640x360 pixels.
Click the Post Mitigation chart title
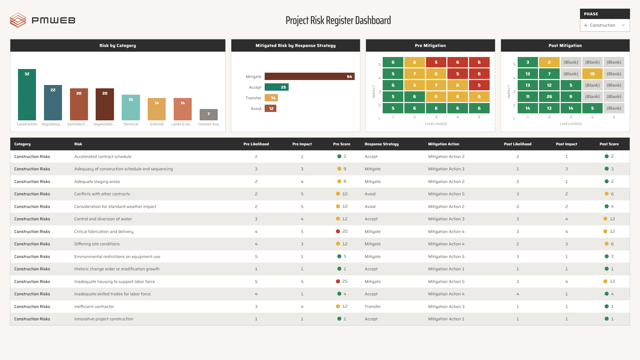pyautogui.click(x=565, y=45)
